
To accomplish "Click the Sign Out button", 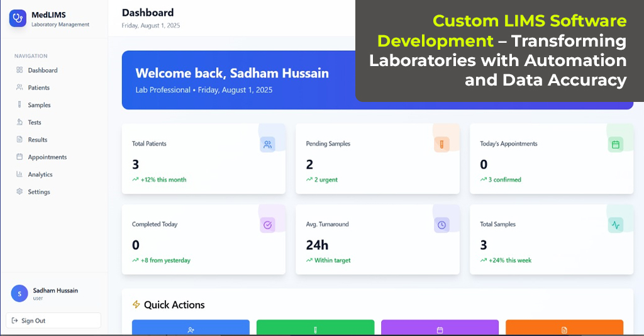I will [x=53, y=320].
